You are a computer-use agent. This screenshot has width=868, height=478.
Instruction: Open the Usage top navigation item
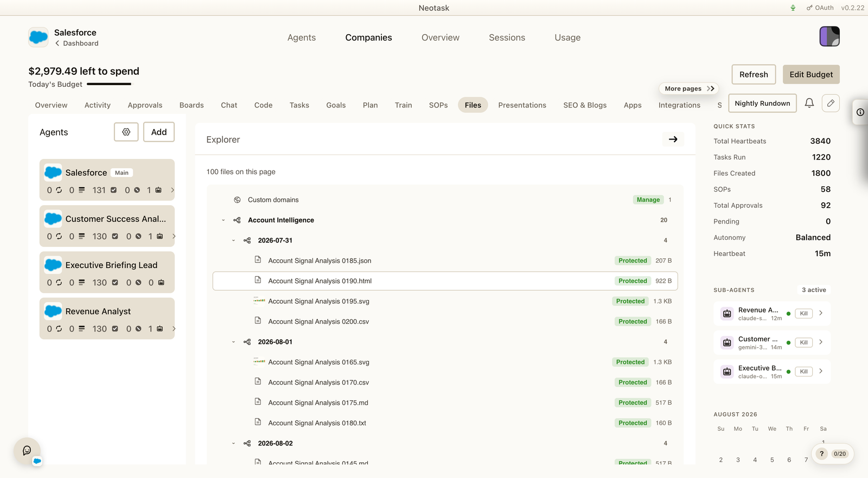[x=567, y=37]
